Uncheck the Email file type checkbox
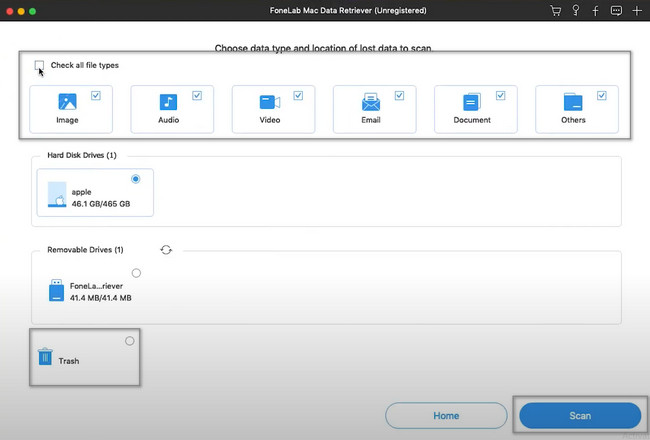 tap(399, 96)
